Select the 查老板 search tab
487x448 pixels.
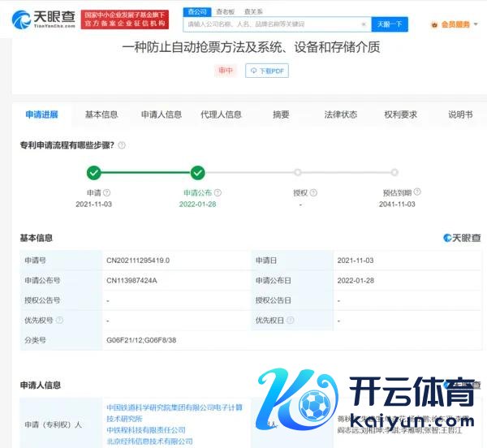pos(225,11)
